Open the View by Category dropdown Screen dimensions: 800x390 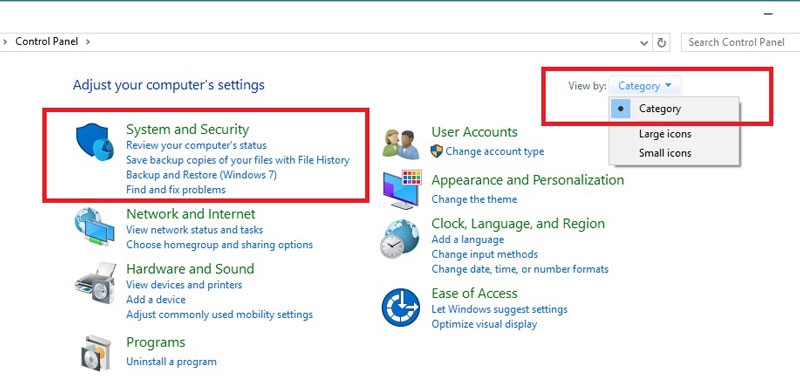click(x=644, y=86)
